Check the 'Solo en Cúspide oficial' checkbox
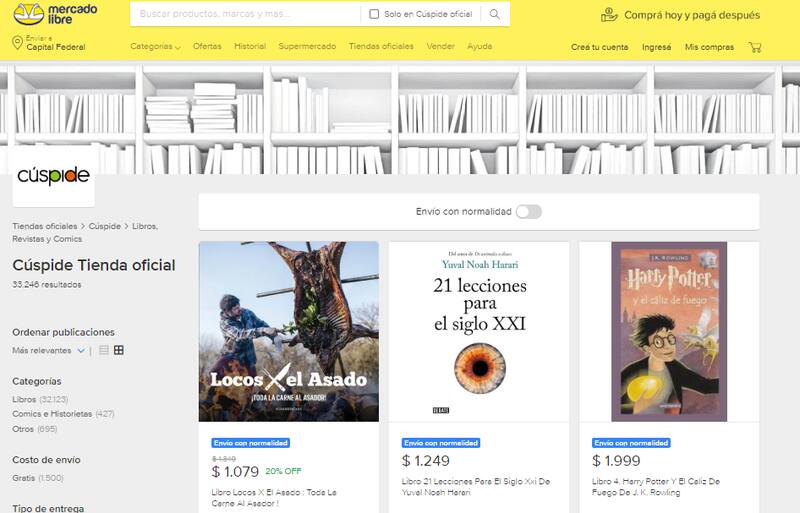This screenshot has width=800, height=513. [374, 14]
